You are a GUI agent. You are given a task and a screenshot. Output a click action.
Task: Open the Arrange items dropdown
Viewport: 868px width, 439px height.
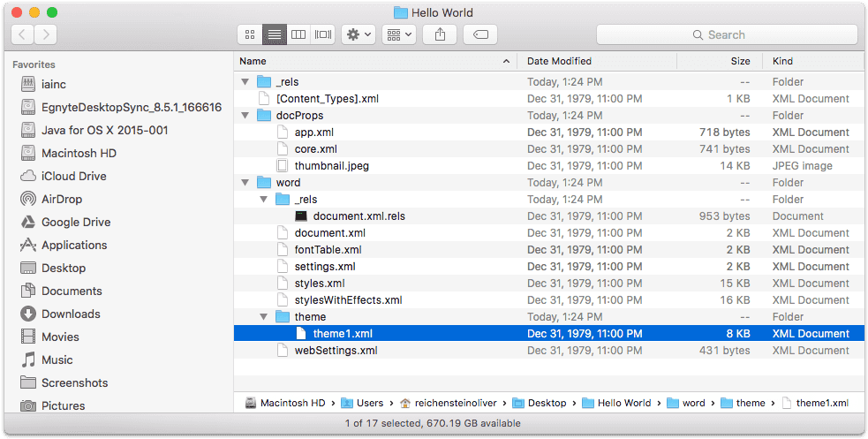click(x=399, y=34)
